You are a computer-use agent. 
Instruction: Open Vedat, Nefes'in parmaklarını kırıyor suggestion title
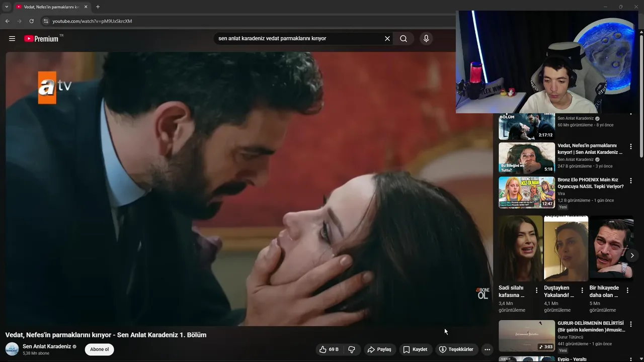tap(590, 149)
